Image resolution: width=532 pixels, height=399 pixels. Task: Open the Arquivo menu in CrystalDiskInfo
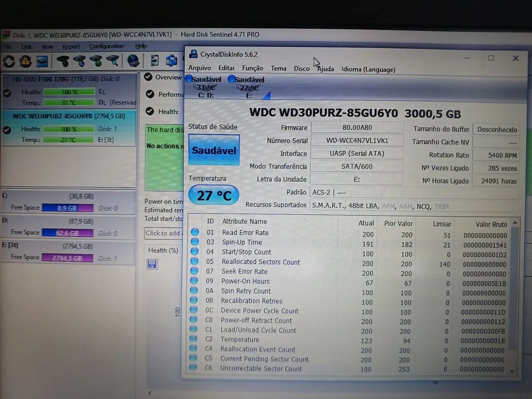[199, 68]
